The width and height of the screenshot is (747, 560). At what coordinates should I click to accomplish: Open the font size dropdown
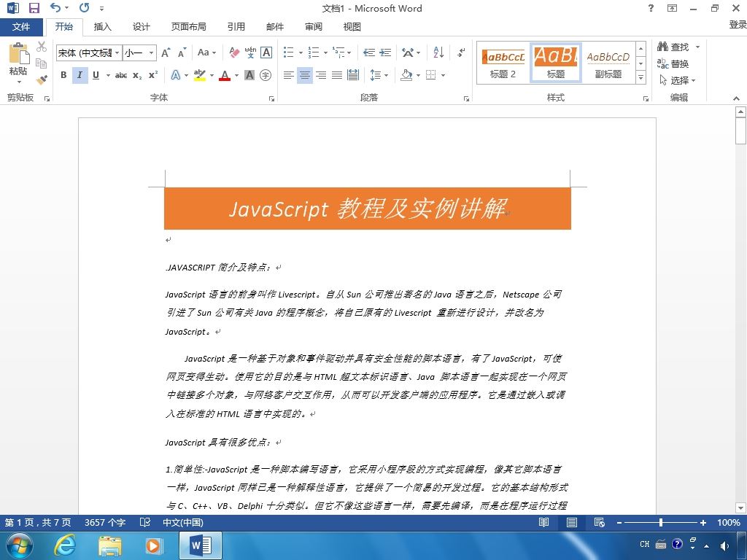[x=151, y=52]
